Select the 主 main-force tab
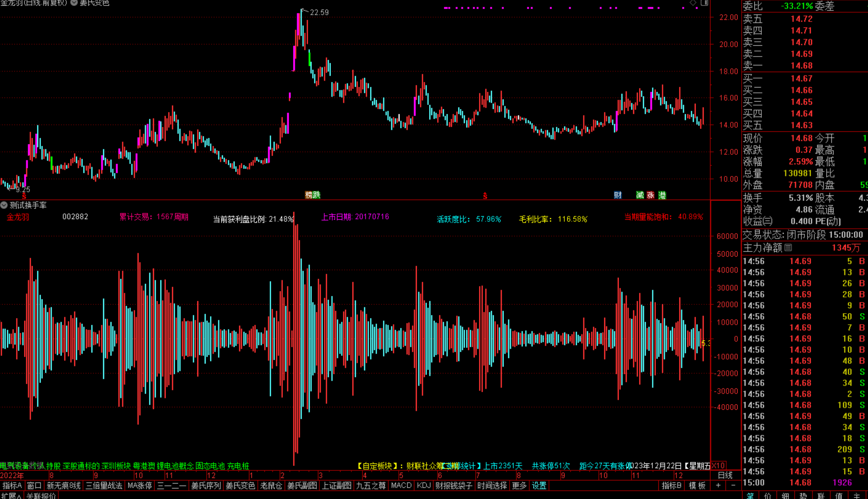 [857, 495]
